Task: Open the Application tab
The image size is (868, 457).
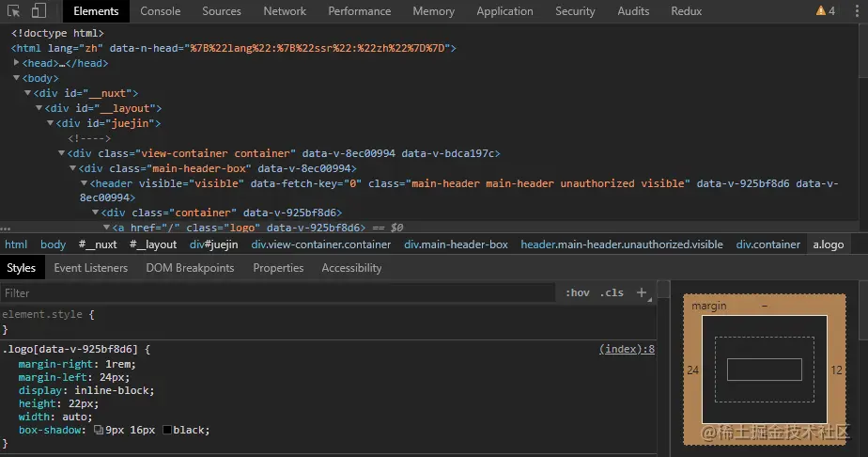Action: 504,11
